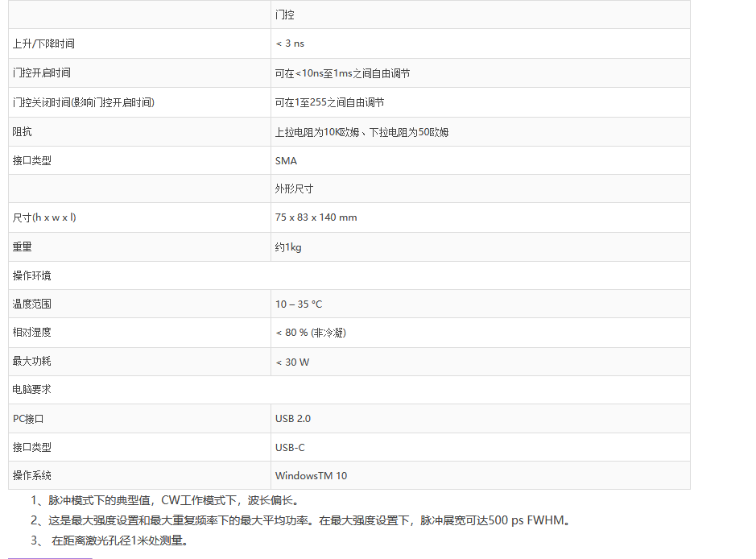
Task: Select the WindowsTM 10 value cell
Action: [311, 475]
